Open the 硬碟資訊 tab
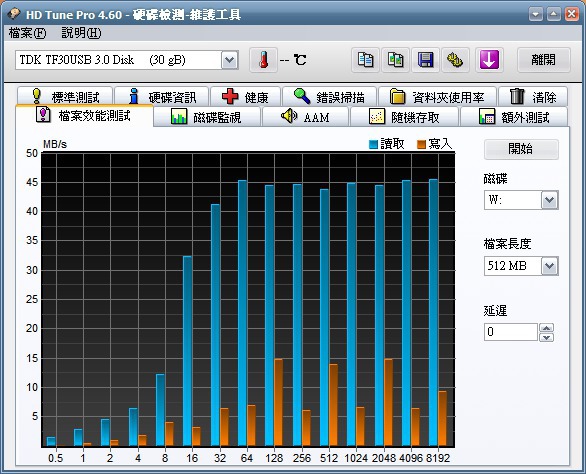Image resolution: width=586 pixels, height=474 pixels. [161, 97]
